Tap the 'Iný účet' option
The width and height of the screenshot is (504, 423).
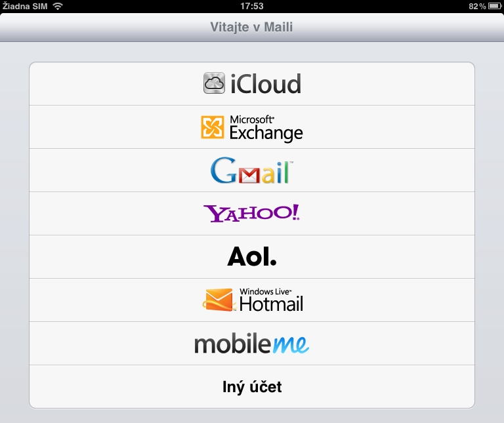tap(252, 387)
